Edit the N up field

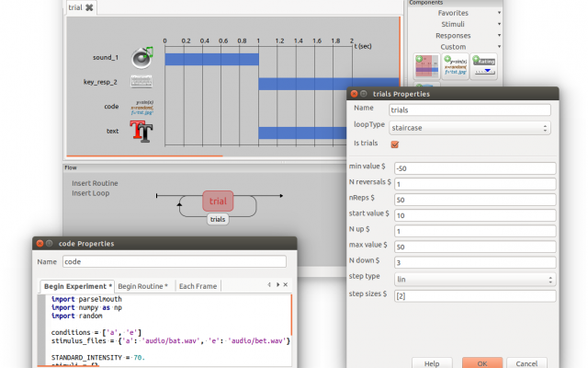click(475, 231)
